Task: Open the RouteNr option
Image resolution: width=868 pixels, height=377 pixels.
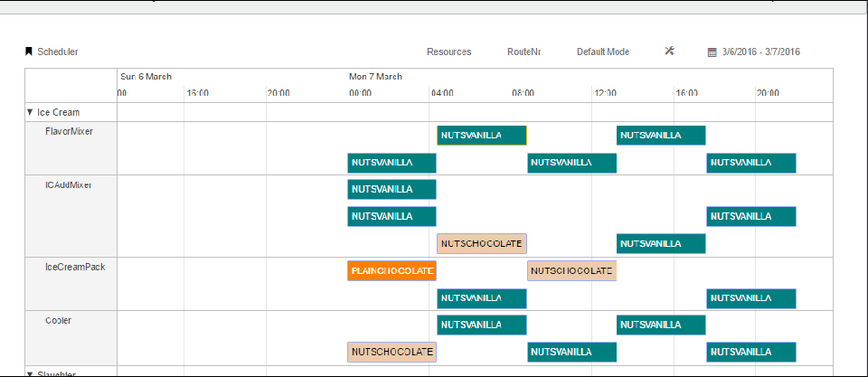Action: pos(524,52)
